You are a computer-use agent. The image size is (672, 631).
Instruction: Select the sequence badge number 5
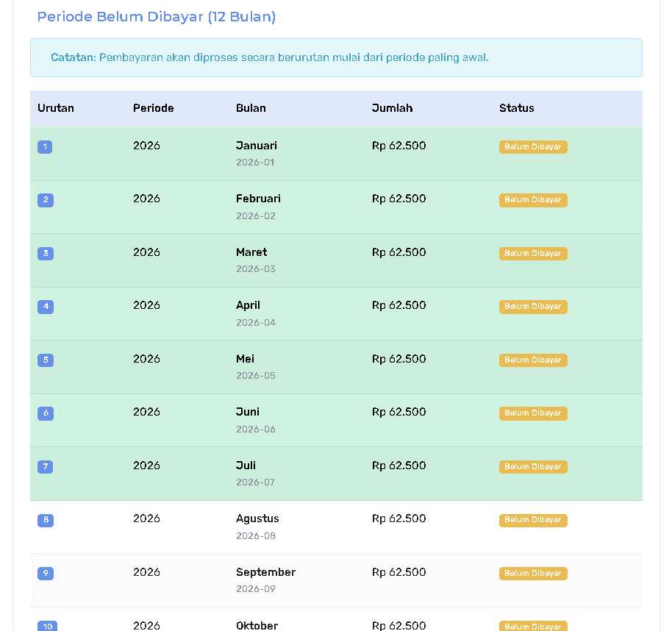45,360
